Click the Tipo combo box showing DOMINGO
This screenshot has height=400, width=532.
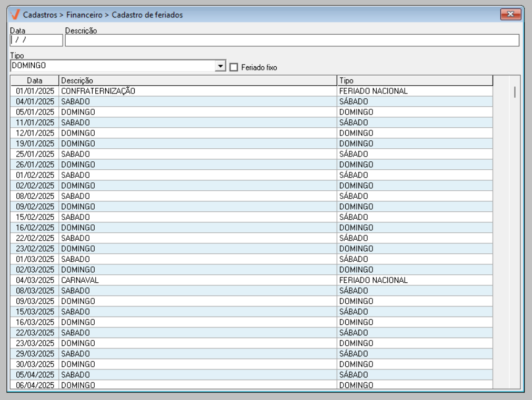[x=113, y=66]
